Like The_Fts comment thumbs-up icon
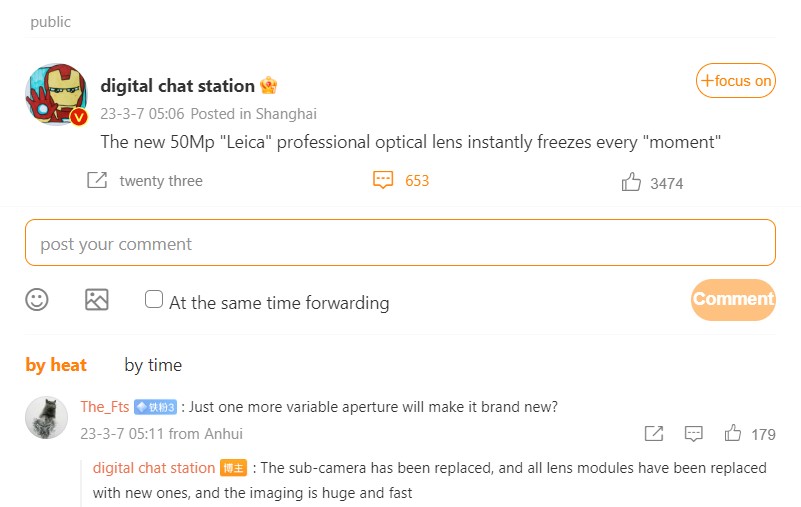Viewport: 801px width, 507px height. click(x=733, y=434)
